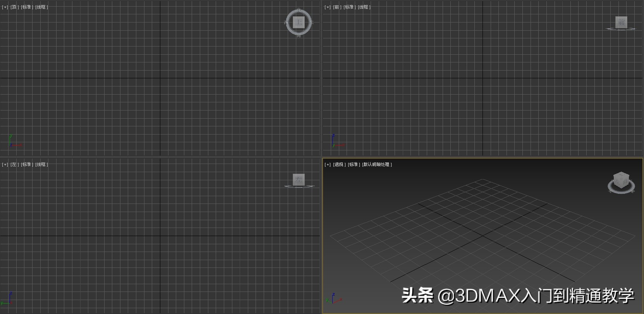644x314 pixels.
Task: Open the [左] view label menu
Action: [x=14, y=164]
